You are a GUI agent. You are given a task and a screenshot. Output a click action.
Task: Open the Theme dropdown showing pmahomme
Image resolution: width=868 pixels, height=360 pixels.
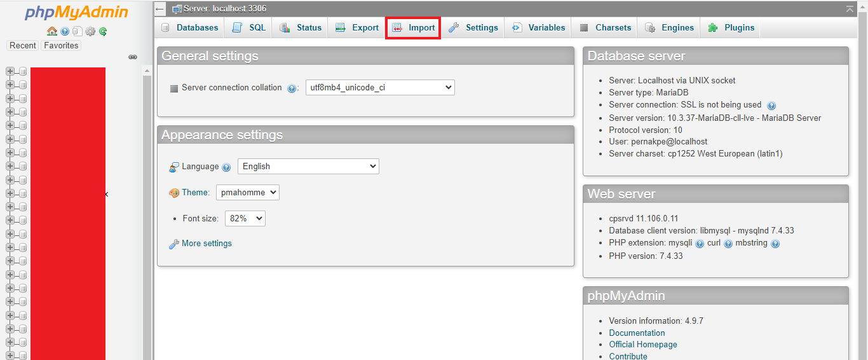[247, 193]
